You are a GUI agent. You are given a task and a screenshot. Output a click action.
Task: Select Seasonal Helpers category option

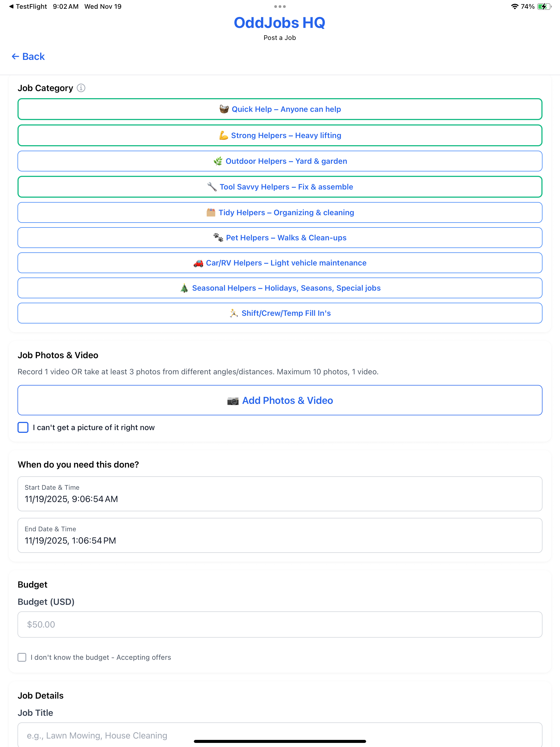(x=280, y=288)
